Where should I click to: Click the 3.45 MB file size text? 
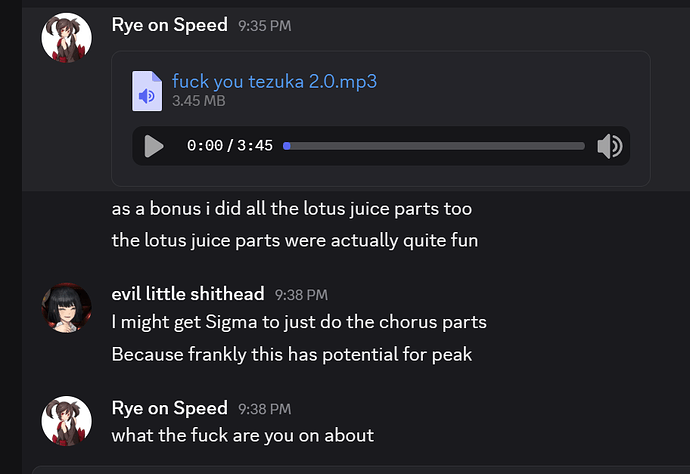pos(198,101)
